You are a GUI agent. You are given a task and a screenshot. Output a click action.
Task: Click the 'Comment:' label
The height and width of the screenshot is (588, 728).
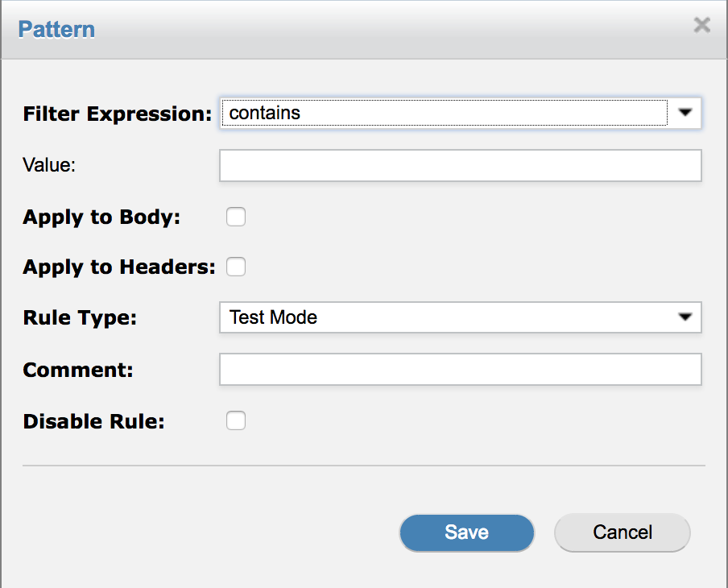(x=77, y=370)
